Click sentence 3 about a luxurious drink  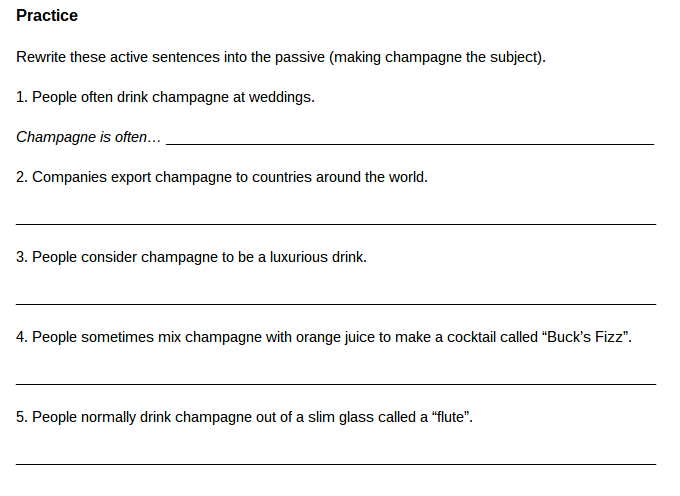pyautogui.click(x=191, y=257)
